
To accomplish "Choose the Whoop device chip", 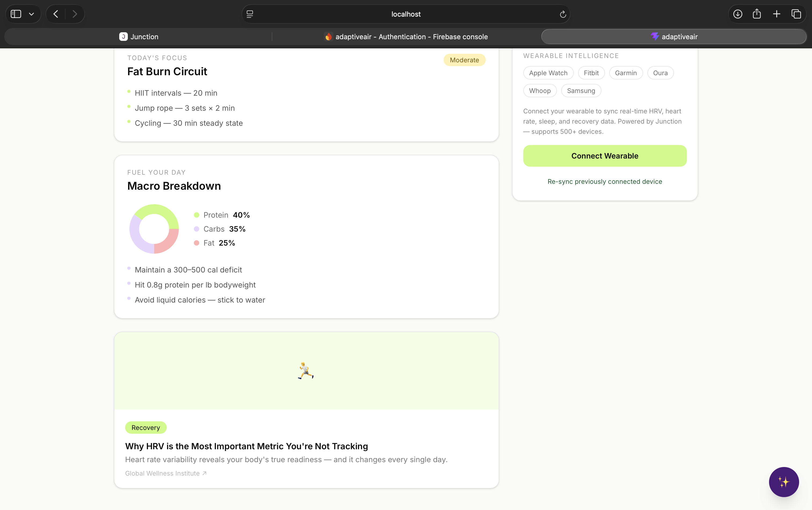I will pyautogui.click(x=540, y=91).
